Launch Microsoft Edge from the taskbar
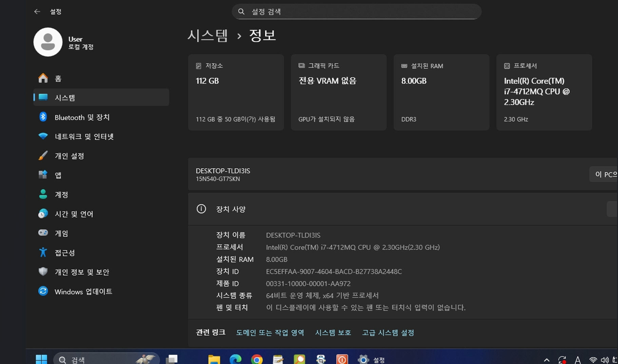618x364 pixels. click(x=236, y=359)
